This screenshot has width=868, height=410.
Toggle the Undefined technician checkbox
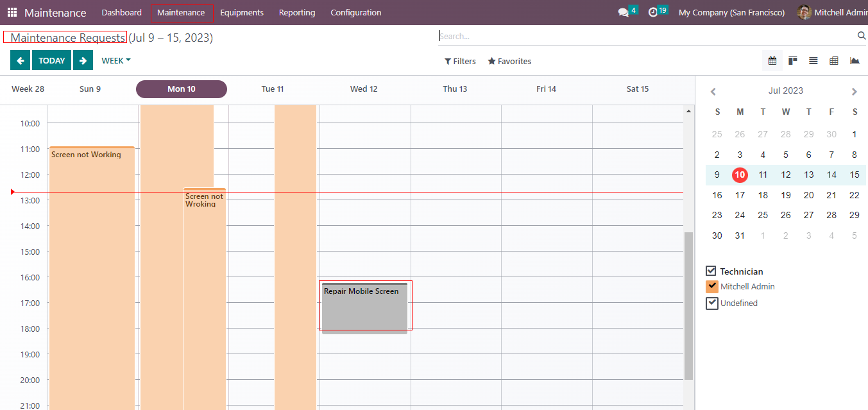[711, 303]
